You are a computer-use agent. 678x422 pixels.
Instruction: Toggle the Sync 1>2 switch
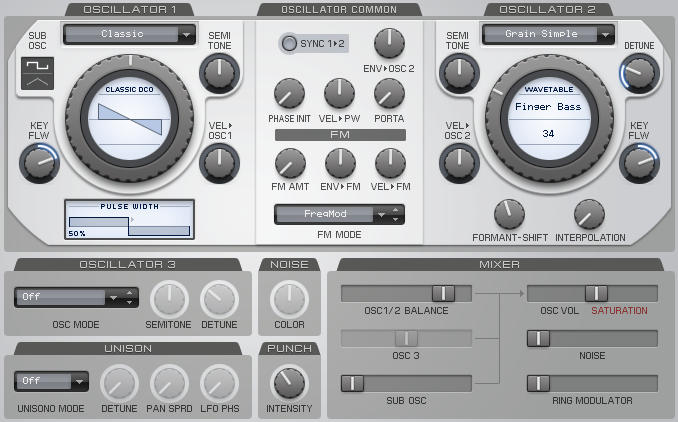tap(289, 43)
